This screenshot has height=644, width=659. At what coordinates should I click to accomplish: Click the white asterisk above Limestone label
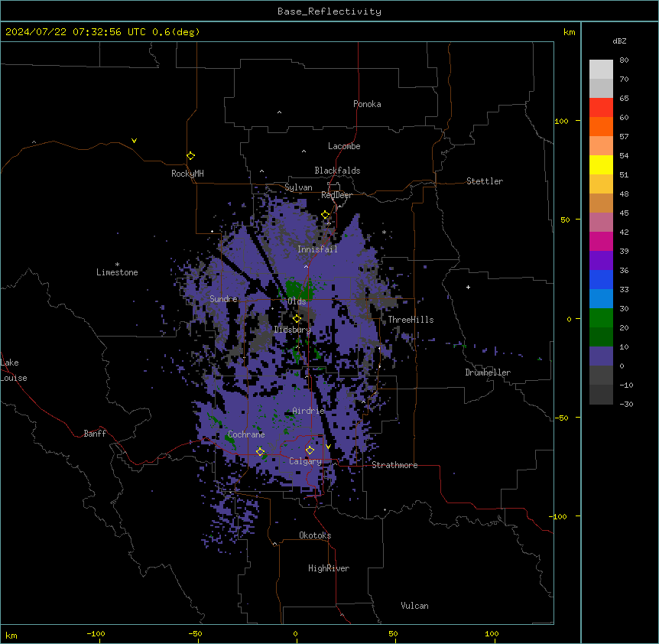(117, 264)
